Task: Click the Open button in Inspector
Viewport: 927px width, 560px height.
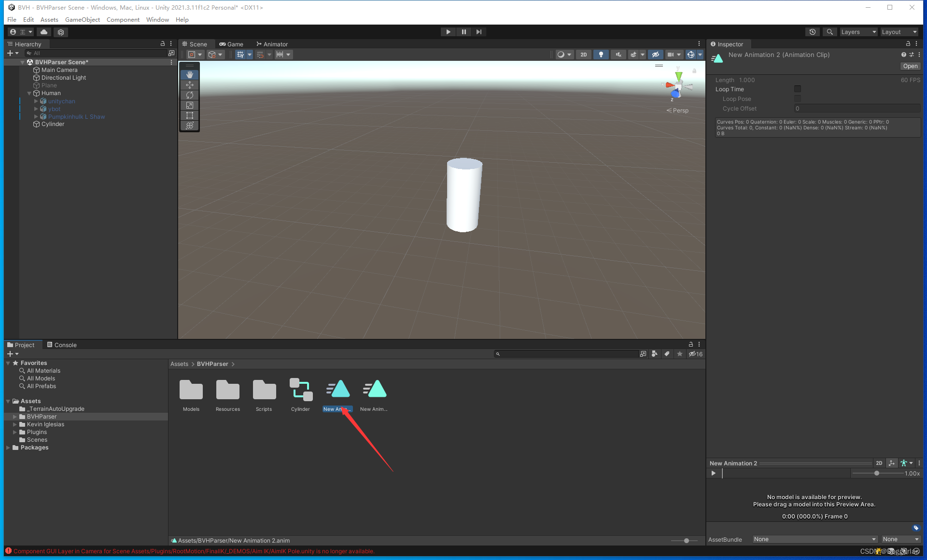Action: (910, 66)
